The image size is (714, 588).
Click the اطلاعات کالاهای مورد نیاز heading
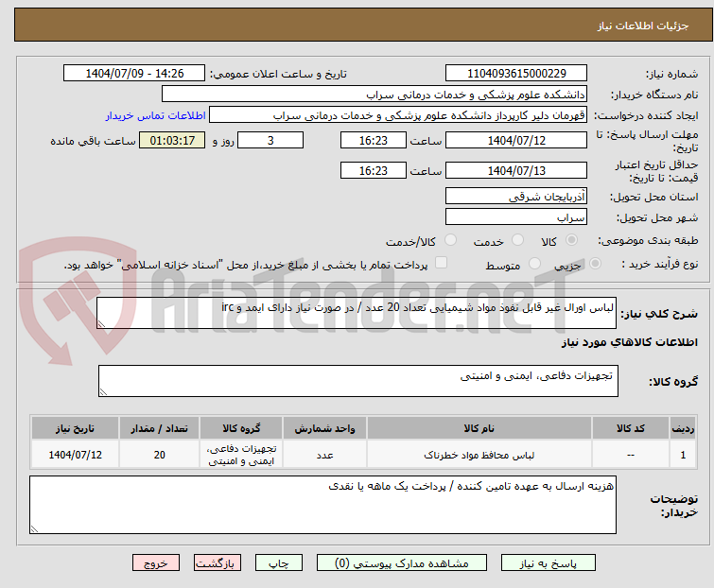tap(629, 342)
